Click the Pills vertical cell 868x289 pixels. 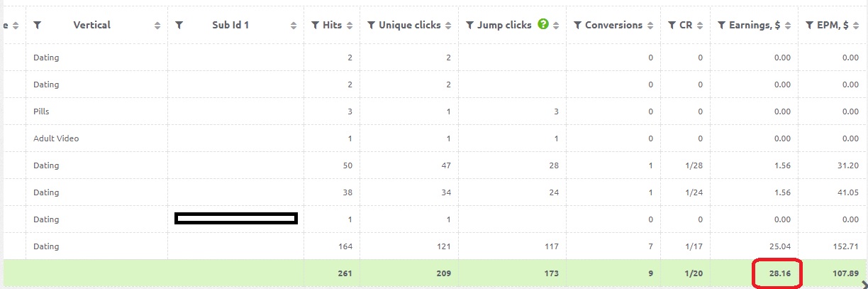point(41,111)
